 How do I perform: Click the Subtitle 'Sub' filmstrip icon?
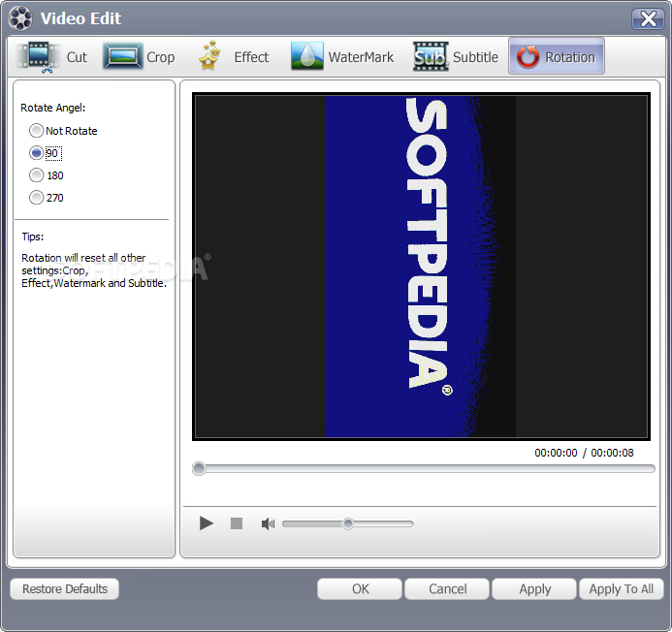431,56
